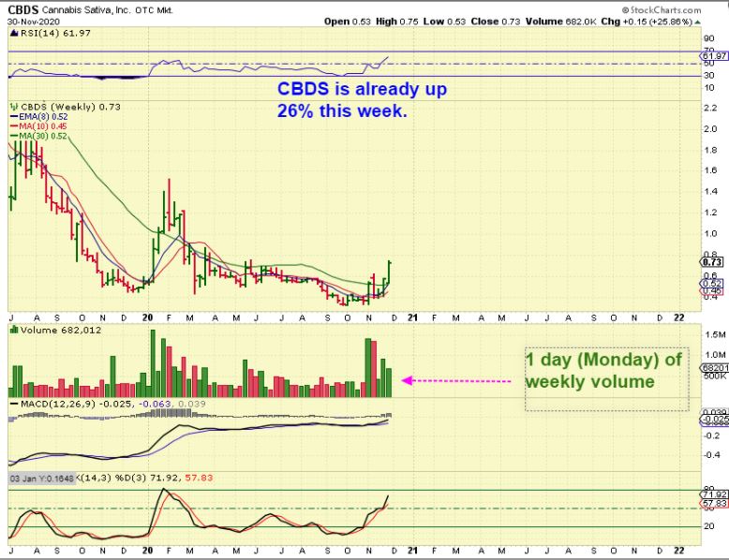Click the 0.45 MA value tag on the price axis
This screenshot has width=729, height=560.
click(712, 291)
